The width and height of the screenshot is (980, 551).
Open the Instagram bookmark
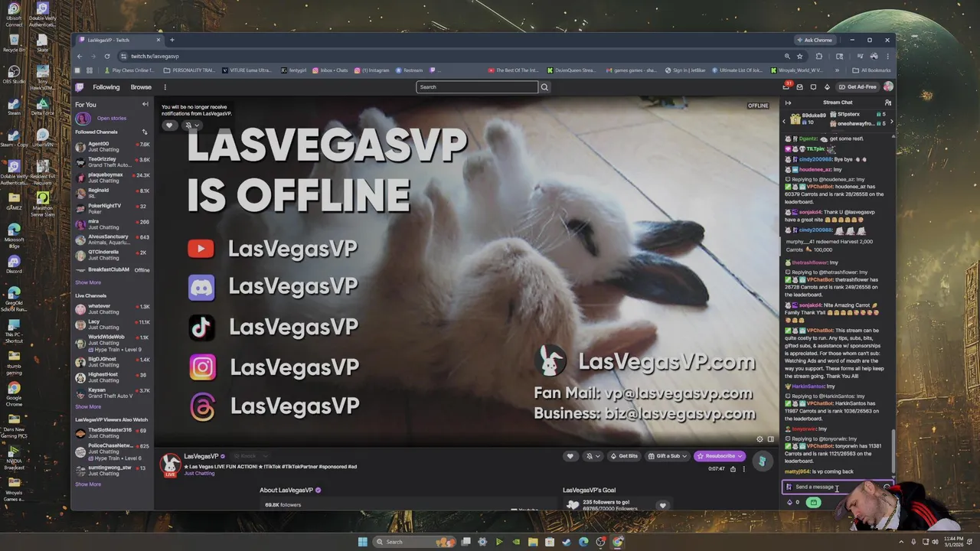pos(372,70)
